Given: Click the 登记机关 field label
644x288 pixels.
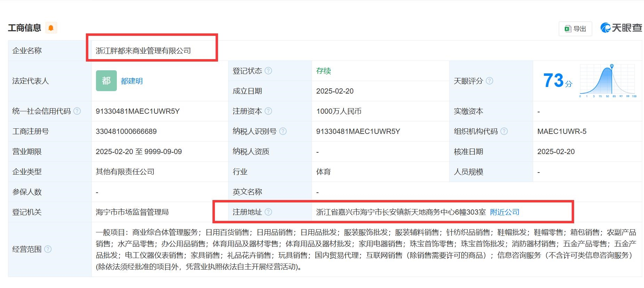Looking at the screenshot, I should [27, 212].
